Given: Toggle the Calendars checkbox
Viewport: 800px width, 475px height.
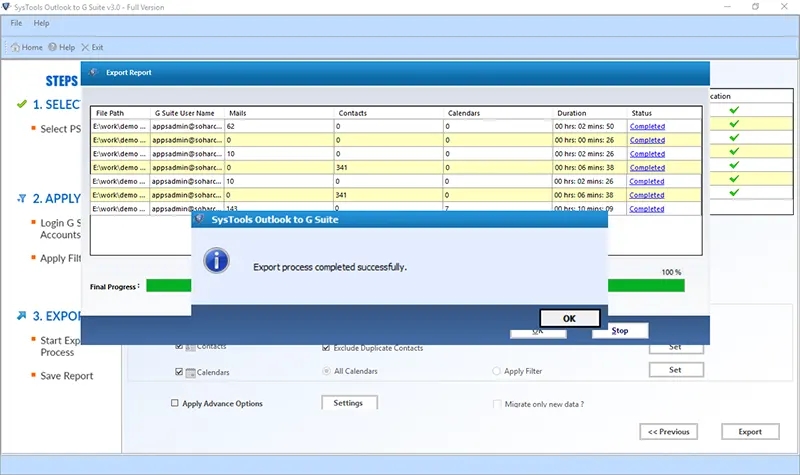Looking at the screenshot, I should 179,372.
